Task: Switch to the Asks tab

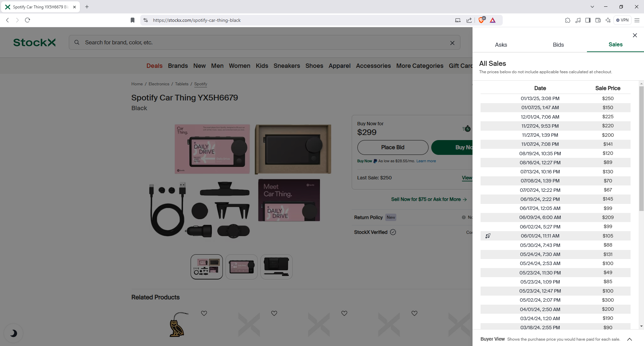Action: click(x=501, y=45)
